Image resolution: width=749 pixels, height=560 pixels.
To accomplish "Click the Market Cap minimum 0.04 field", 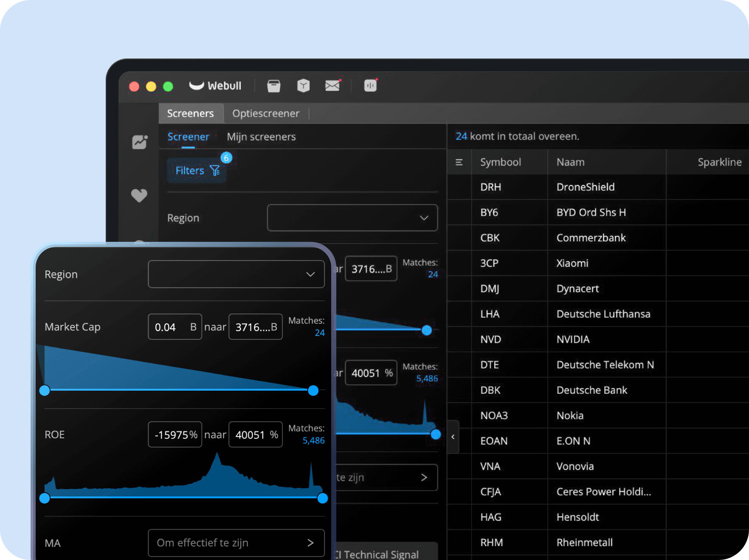I will click(x=175, y=327).
